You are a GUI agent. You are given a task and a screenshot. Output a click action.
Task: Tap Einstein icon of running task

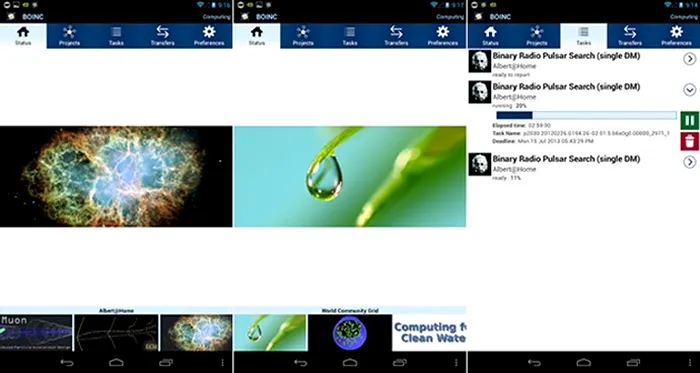480,92
